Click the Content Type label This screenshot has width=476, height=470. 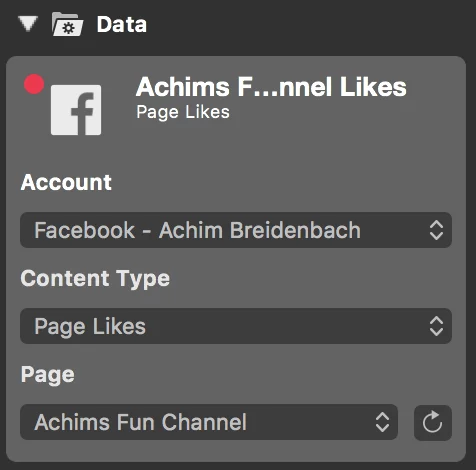[95, 279]
